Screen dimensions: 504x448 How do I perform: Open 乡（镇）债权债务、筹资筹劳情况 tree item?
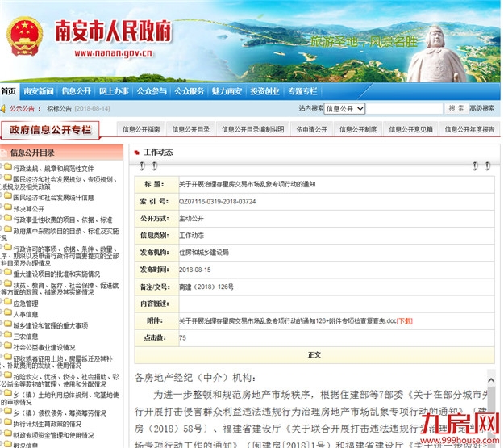point(60,413)
